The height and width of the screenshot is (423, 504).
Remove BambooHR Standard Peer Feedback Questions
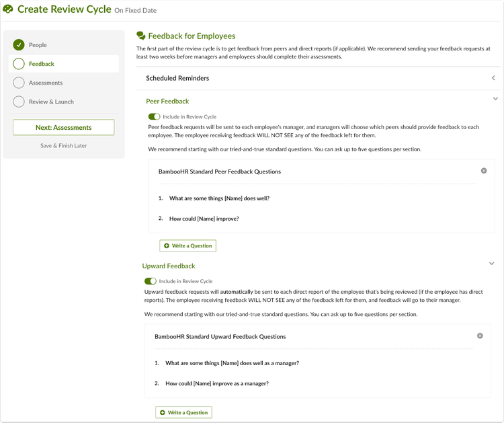click(483, 171)
